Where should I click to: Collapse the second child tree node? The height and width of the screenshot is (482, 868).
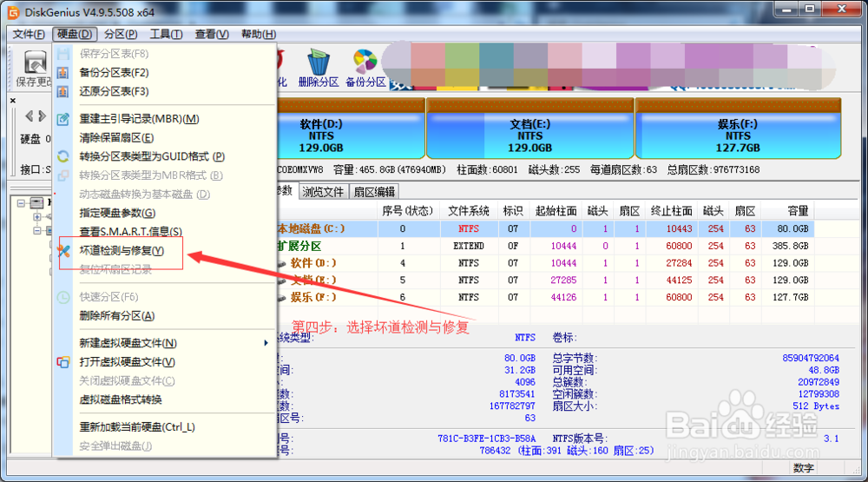(x=37, y=230)
